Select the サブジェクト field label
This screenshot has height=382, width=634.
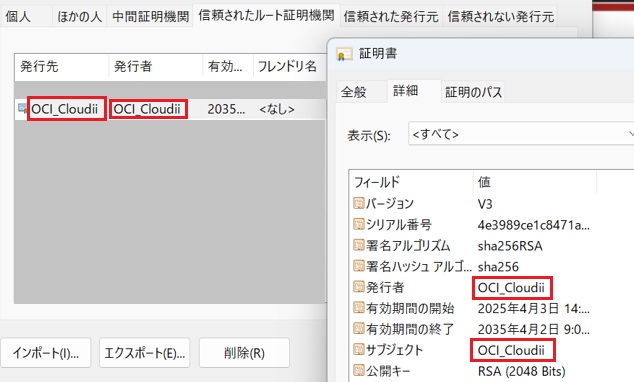point(394,349)
